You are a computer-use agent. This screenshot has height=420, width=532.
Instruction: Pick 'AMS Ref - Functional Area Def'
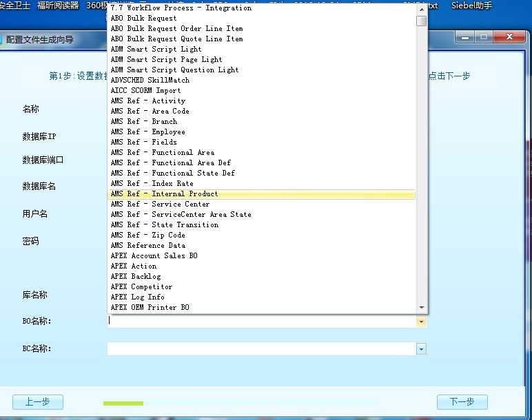click(261, 162)
